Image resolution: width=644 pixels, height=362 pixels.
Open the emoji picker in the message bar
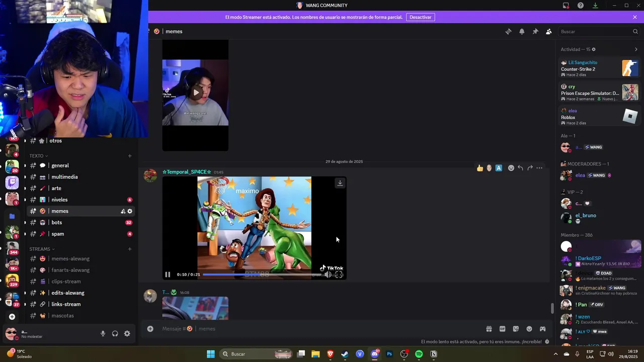click(529, 329)
